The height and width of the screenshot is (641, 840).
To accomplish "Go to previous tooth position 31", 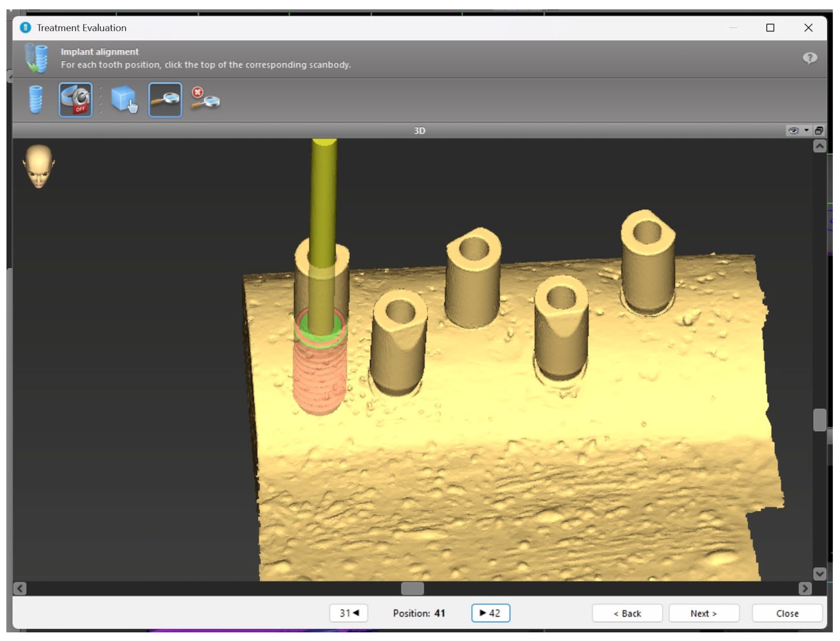I will [x=349, y=613].
